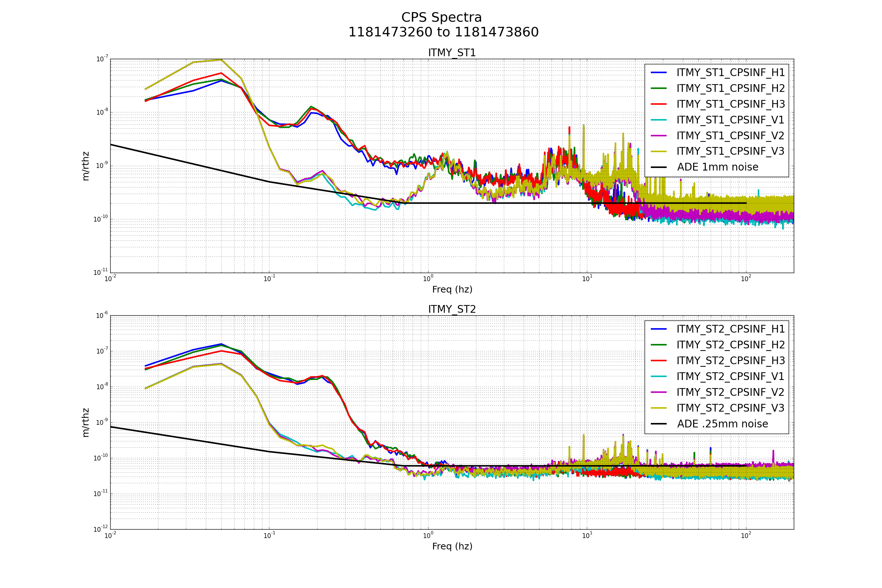Click the 10^-12 y-tick of ITMY_ST2 plot
The height and width of the screenshot is (588, 882).
[101, 529]
